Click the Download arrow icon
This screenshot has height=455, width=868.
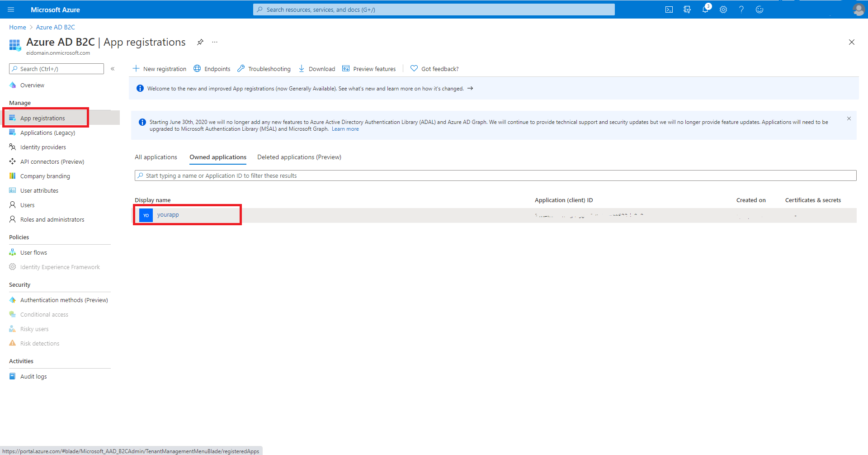click(x=302, y=68)
